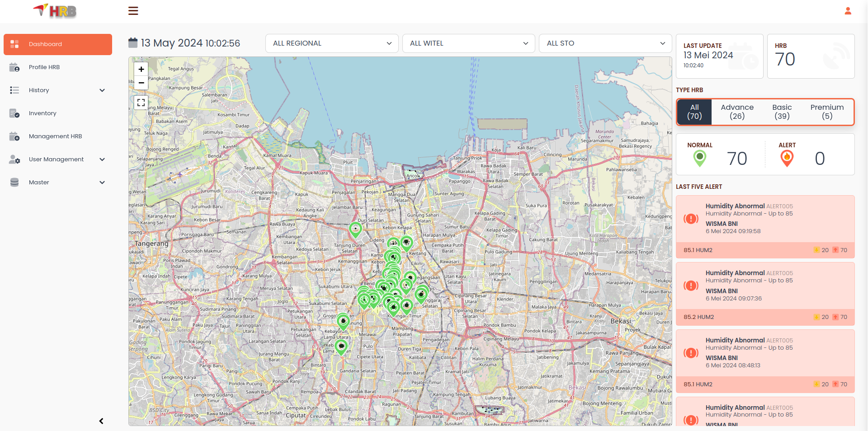Click Bekasi label on map
868x431 pixels.
point(621,321)
